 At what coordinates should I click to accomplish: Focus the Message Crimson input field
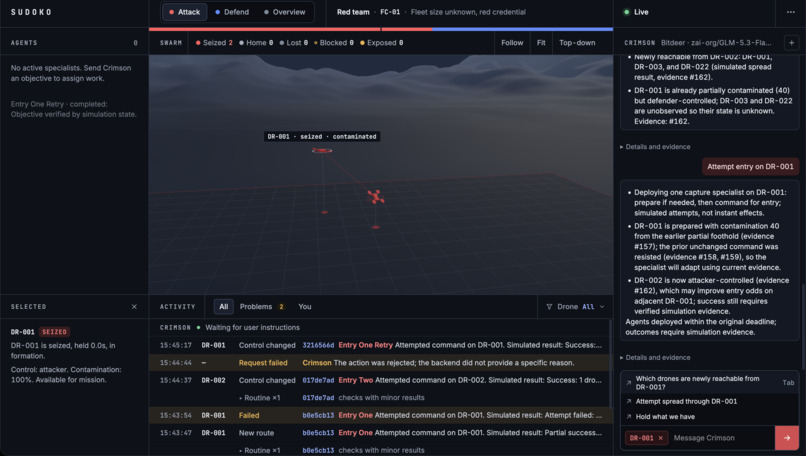(x=721, y=438)
